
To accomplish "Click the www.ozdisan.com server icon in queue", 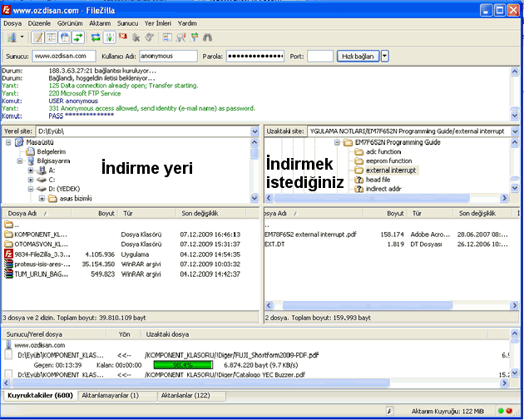I will 8,345.
